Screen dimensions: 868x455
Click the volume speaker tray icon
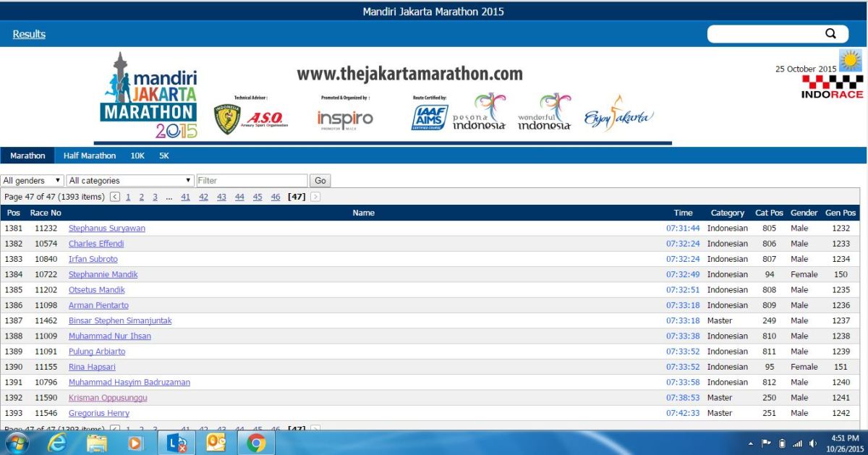click(x=813, y=443)
